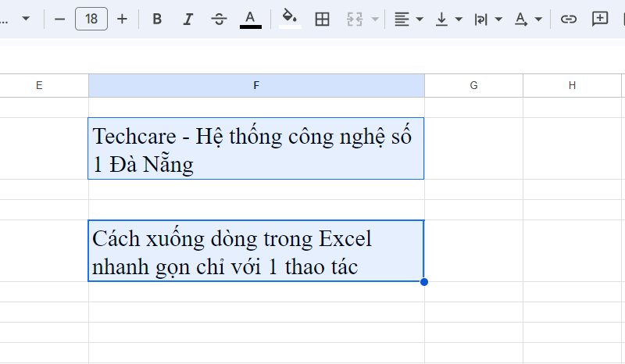
Task: Click the text wrapping icon
Action: pos(480,19)
